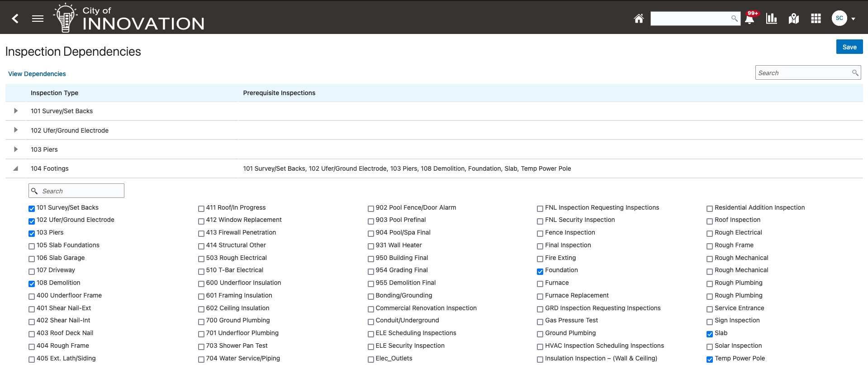Click the Save button
The height and width of the screenshot is (365, 868).
coord(849,47)
